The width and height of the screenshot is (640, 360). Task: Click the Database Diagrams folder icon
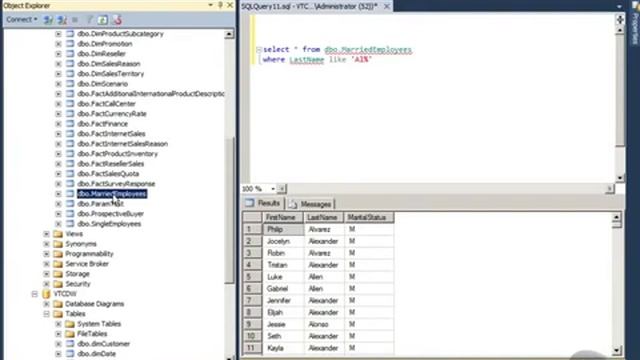tap(58, 304)
